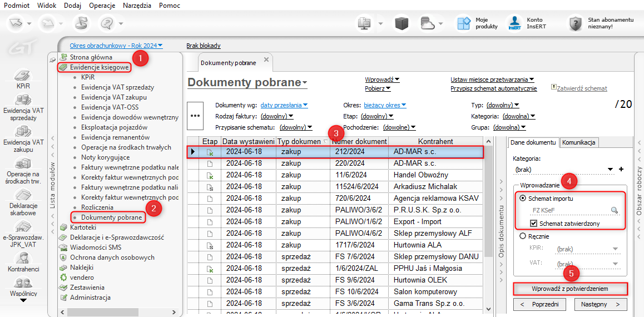
Task: Toggle the Schemat zatwierdzony checkbox
Action: point(534,224)
